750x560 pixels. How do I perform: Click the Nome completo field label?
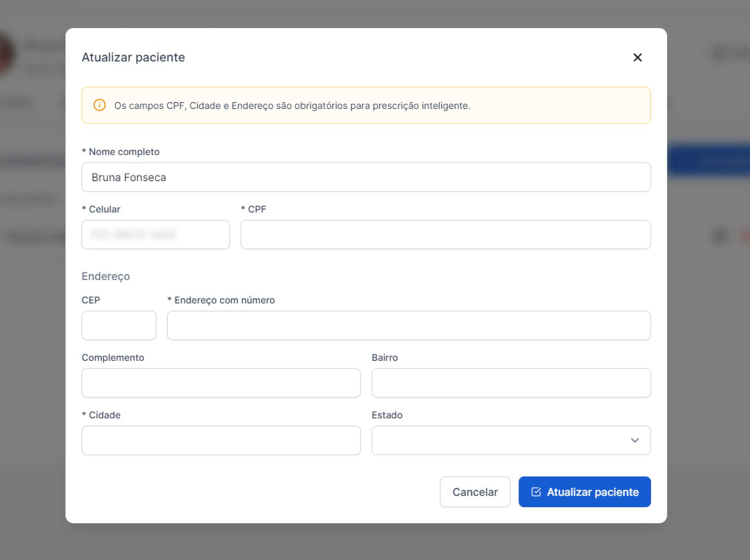point(124,152)
